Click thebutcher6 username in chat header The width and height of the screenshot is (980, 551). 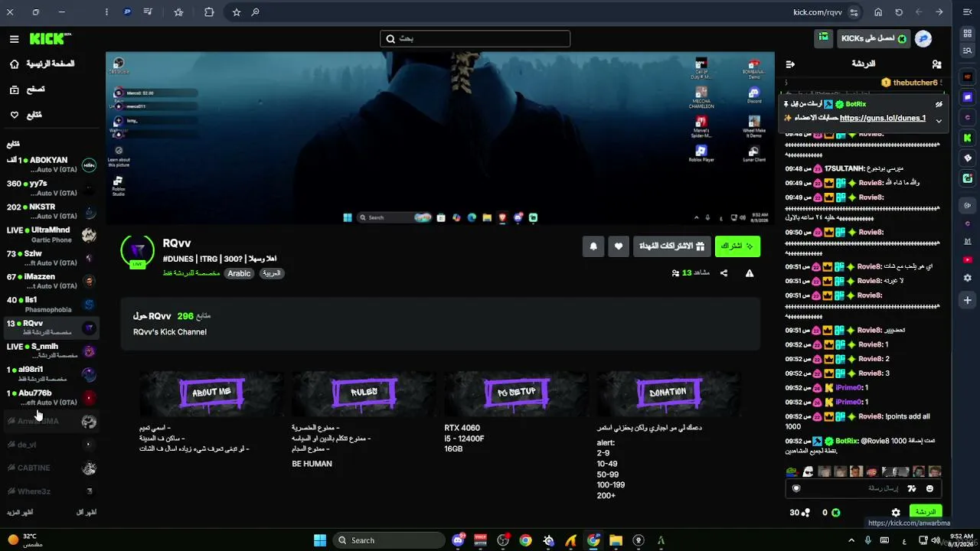pos(915,83)
